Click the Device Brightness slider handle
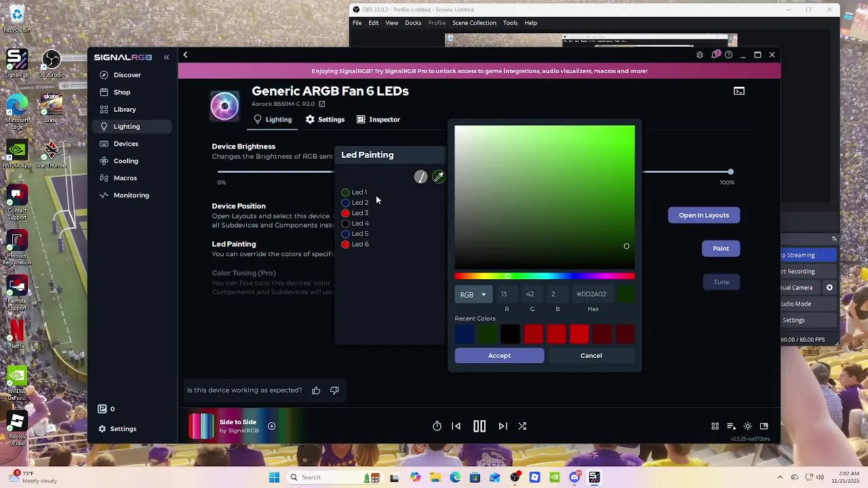This screenshot has height=488, width=868. tap(730, 172)
